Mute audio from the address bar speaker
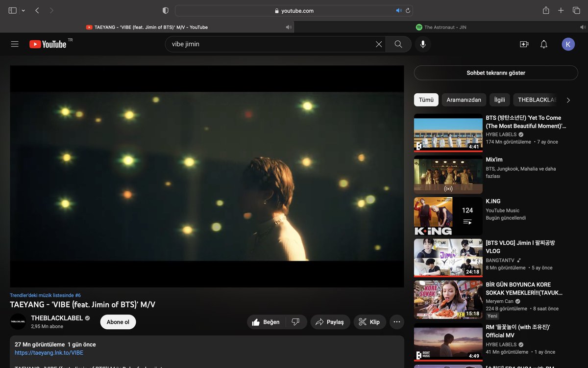The image size is (588, 368). [x=399, y=10]
